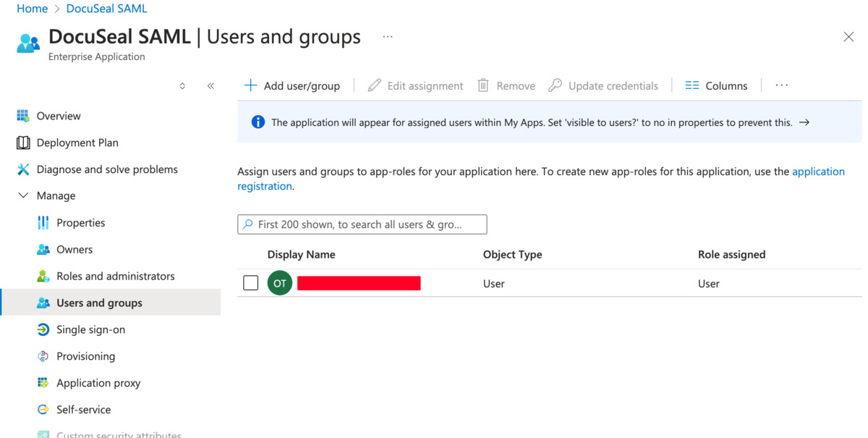Click the Application proxy icon
This screenshot has width=868, height=438.
43,383
